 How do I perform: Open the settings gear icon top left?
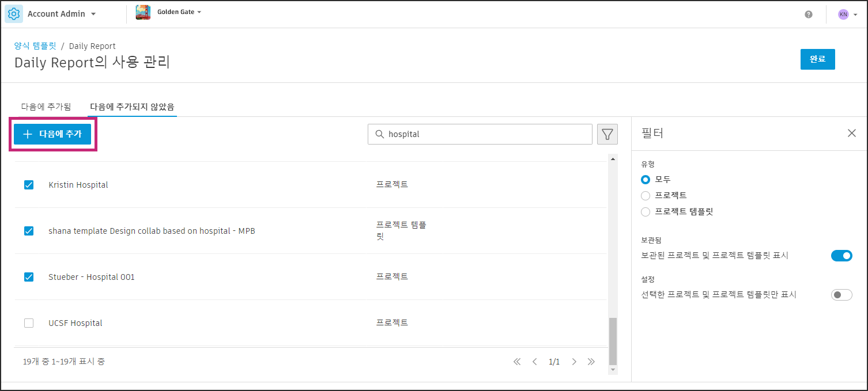[x=14, y=13]
